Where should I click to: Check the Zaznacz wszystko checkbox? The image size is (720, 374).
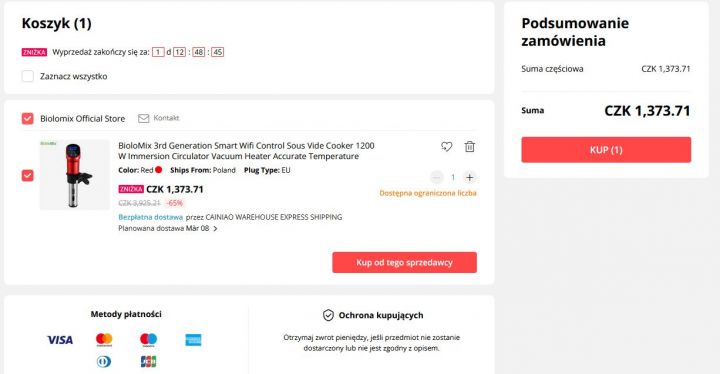28,76
